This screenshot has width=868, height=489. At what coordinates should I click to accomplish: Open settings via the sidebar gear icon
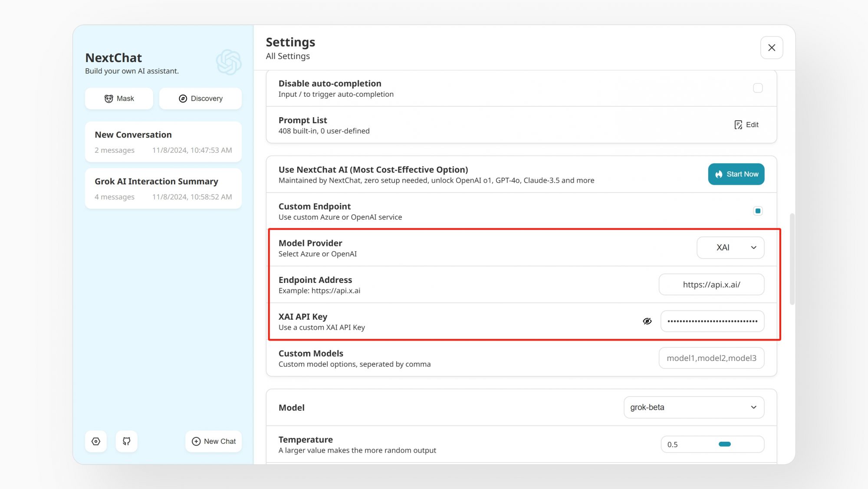96,441
